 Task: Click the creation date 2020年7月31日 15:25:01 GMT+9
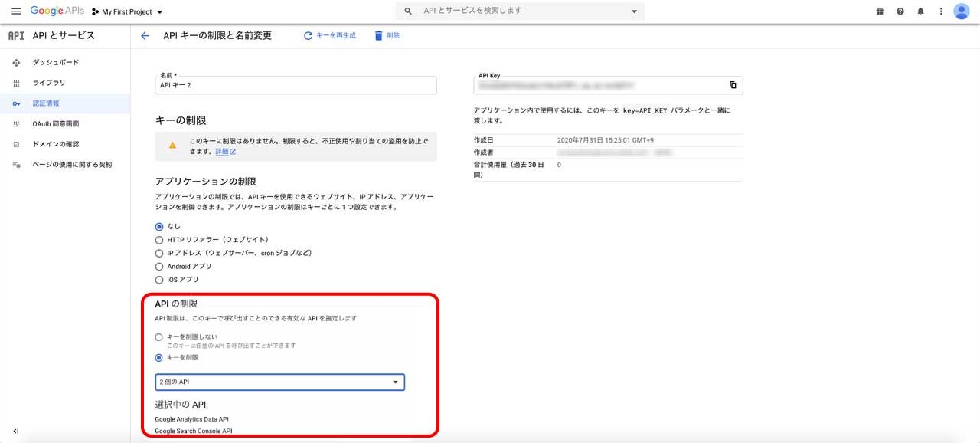(605, 140)
